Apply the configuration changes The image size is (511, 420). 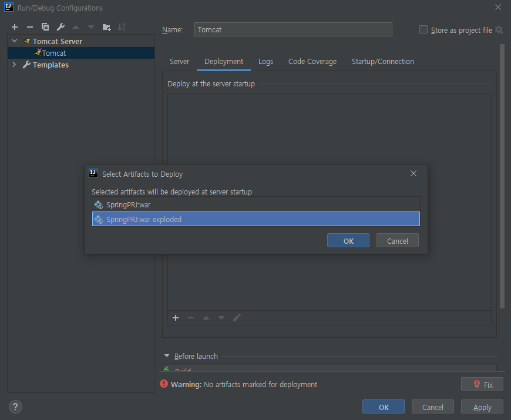click(482, 406)
